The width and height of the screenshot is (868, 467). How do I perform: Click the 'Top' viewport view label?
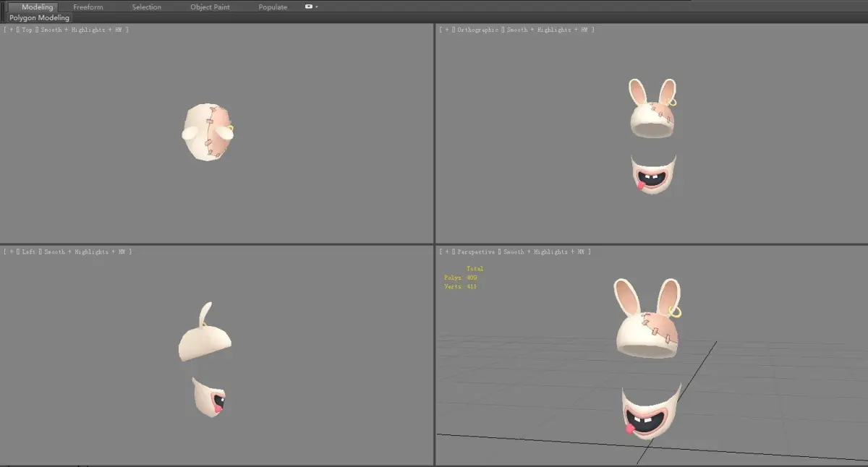pyautogui.click(x=27, y=30)
